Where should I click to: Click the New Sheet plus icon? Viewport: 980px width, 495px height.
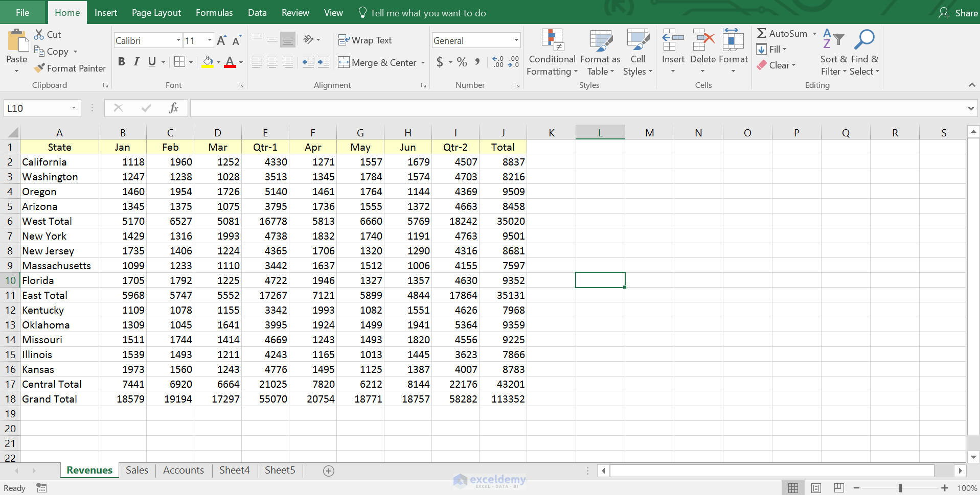(329, 470)
